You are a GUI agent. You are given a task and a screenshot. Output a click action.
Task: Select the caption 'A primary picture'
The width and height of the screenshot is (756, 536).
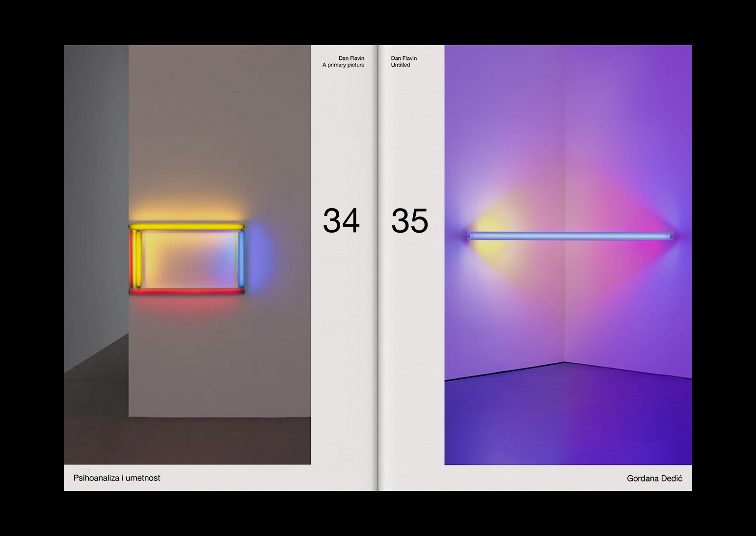click(x=343, y=65)
